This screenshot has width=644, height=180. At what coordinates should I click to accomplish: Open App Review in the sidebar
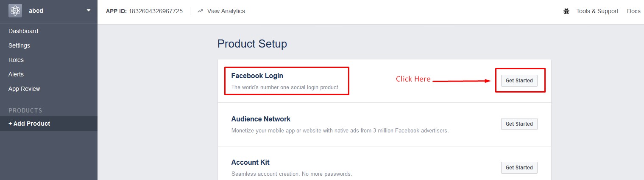24,89
